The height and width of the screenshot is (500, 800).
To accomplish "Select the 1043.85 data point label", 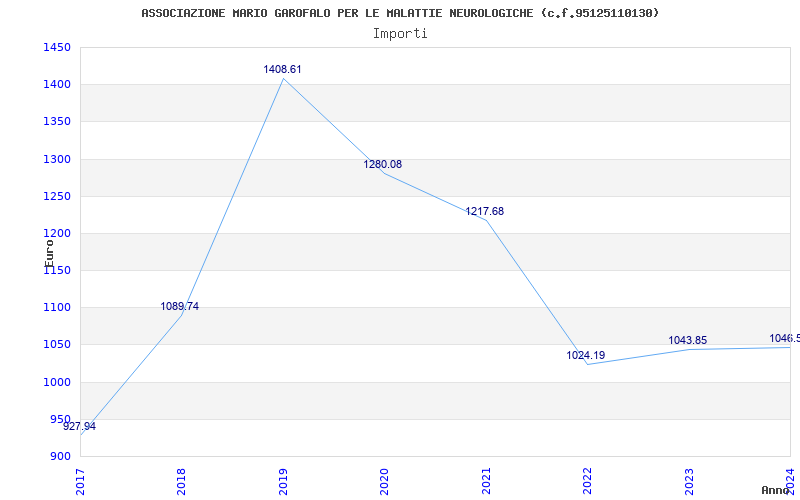I will pyautogui.click(x=688, y=340).
